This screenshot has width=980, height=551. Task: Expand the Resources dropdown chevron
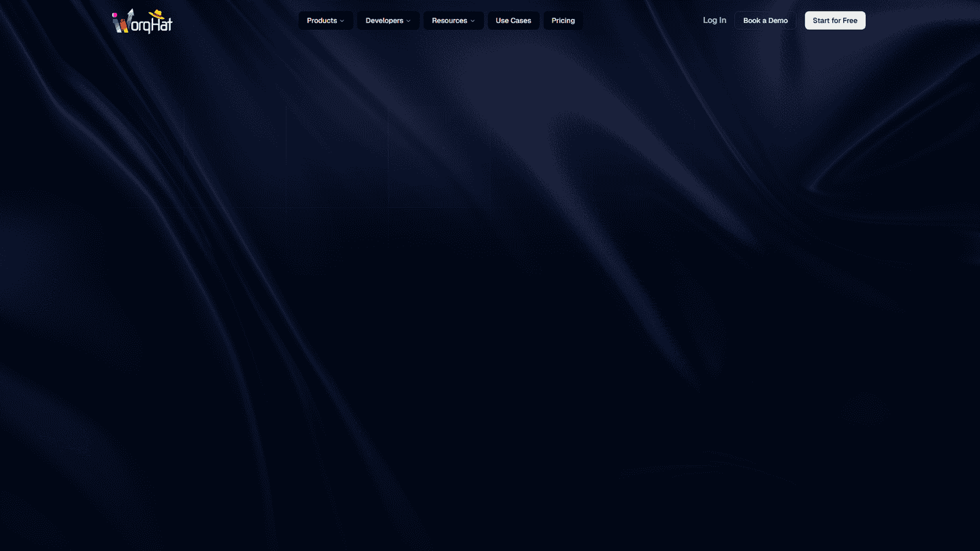click(473, 21)
